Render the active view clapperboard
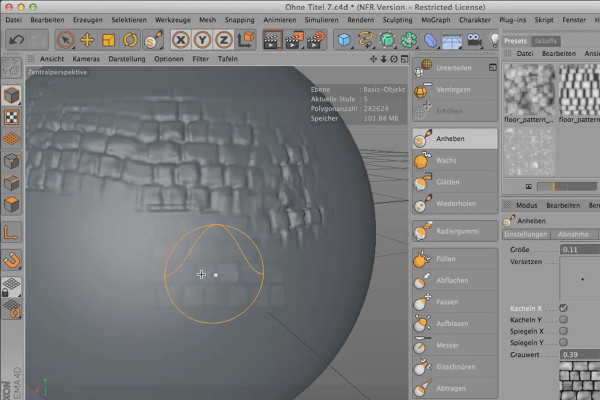 (x=272, y=40)
